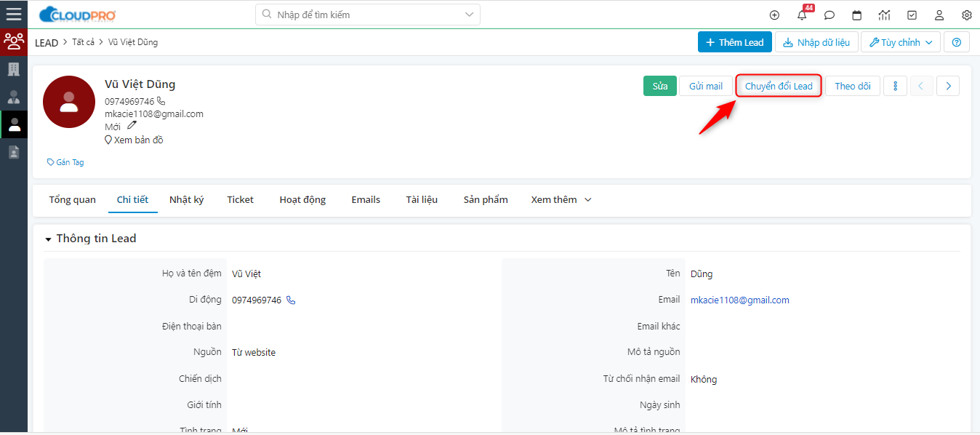The image size is (980, 435).
Task: Open the tasks checkbox icon in top bar
Action: click(912, 15)
